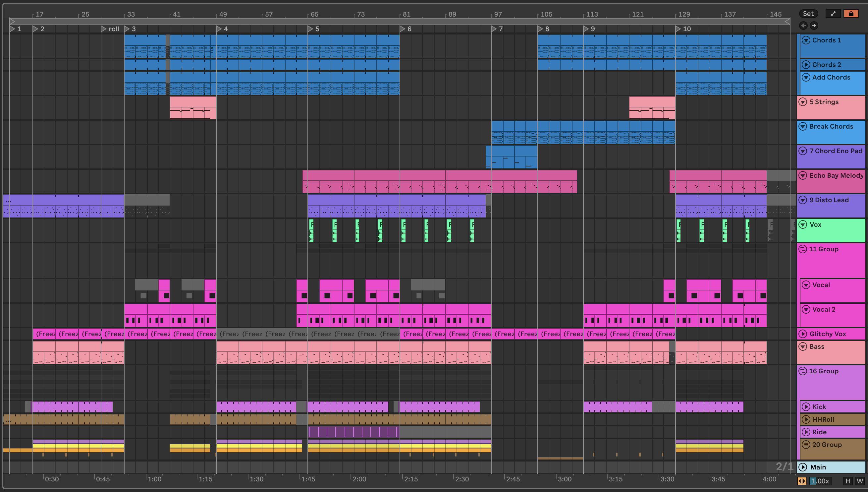This screenshot has height=492, width=868.
Task: Toggle the orange waveform zoom icon
Action: (x=802, y=481)
